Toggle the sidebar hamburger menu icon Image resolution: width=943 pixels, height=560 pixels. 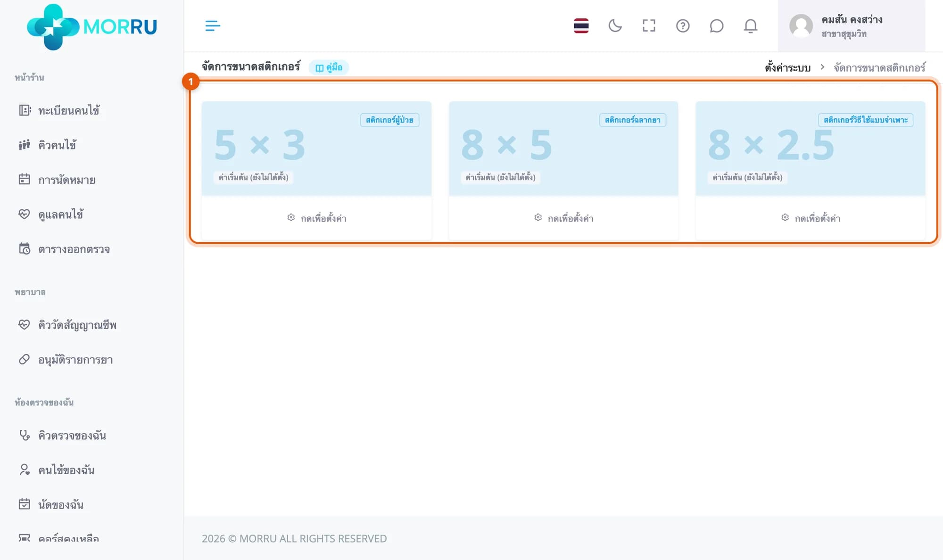tap(213, 25)
